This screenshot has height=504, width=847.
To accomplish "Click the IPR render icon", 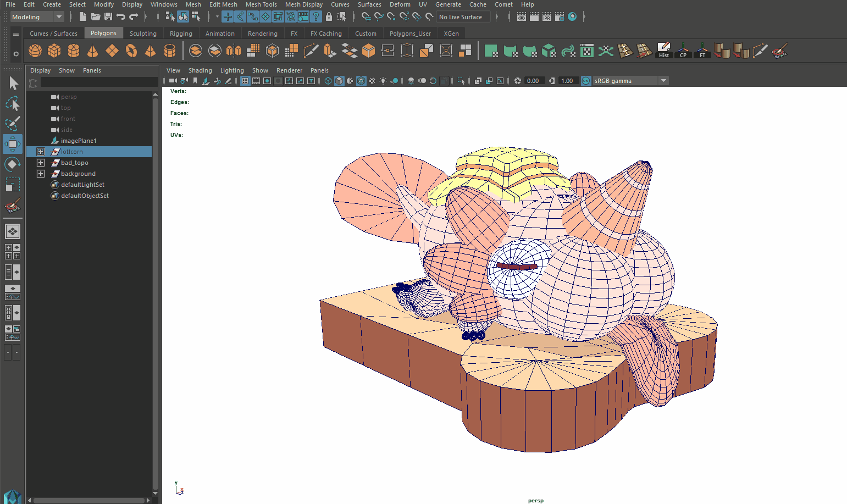I will 547,17.
